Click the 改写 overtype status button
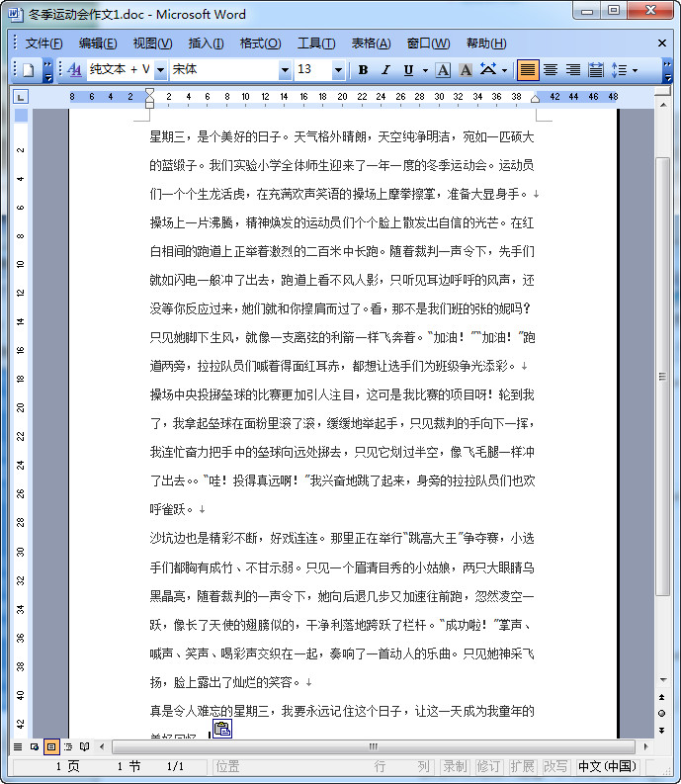Image resolution: width=681 pixels, height=784 pixels. [555, 766]
